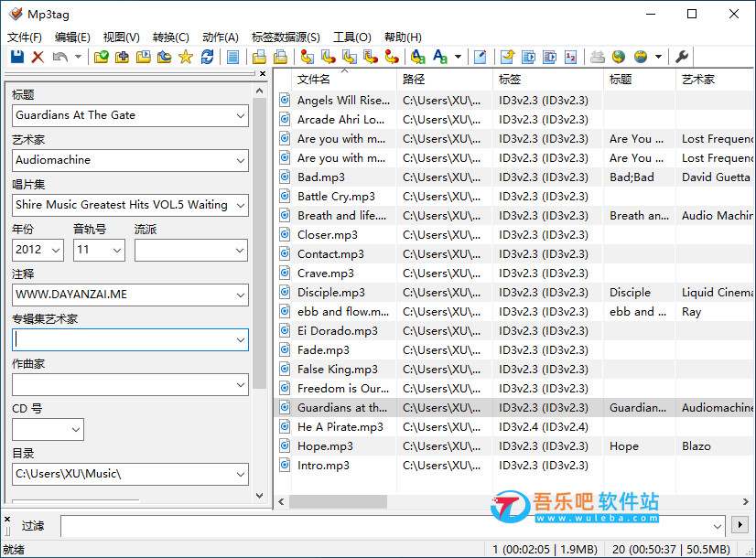Expand the 标题 field dropdown
Viewport: 756px width, 558px height.
click(x=241, y=116)
